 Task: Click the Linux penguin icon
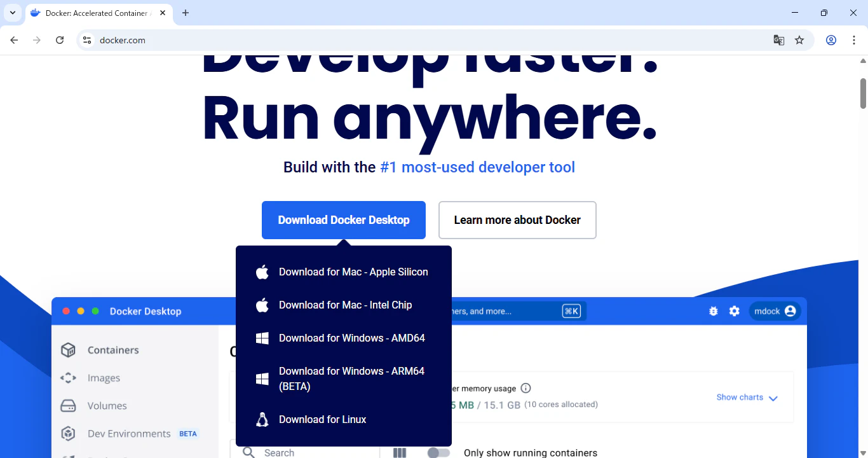click(x=262, y=419)
